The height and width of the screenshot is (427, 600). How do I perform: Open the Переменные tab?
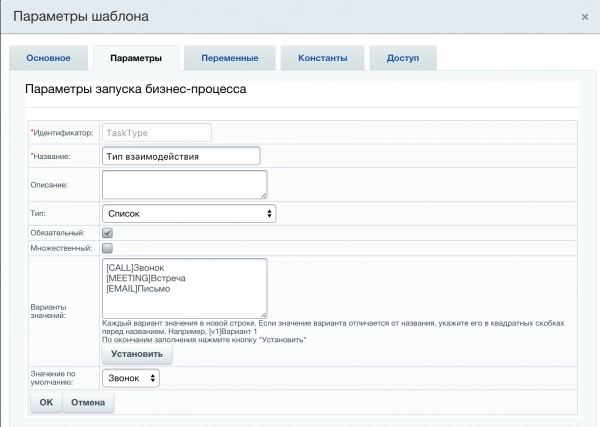(x=229, y=58)
